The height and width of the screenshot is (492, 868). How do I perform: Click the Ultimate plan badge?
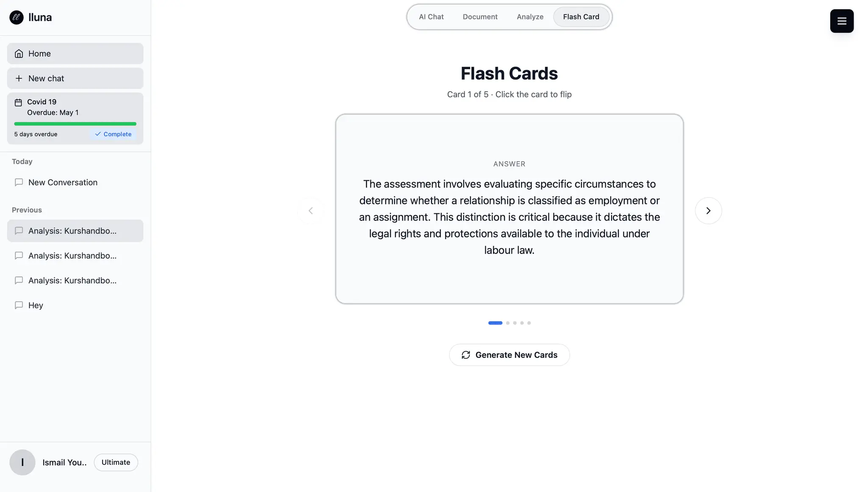click(116, 462)
